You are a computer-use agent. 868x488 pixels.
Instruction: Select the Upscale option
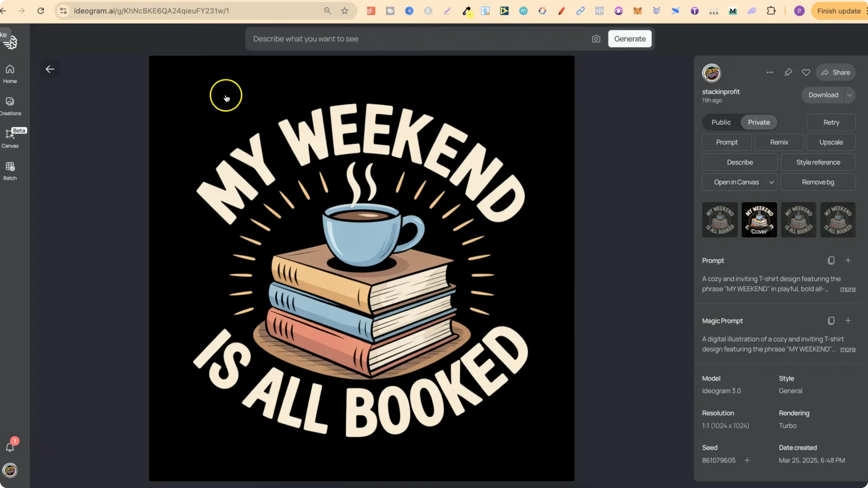(831, 142)
